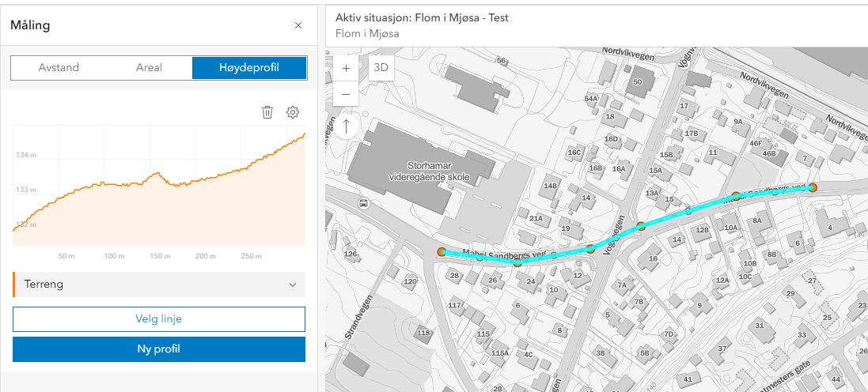
Task: Click building number 118 on the map
Action: coord(423,332)
